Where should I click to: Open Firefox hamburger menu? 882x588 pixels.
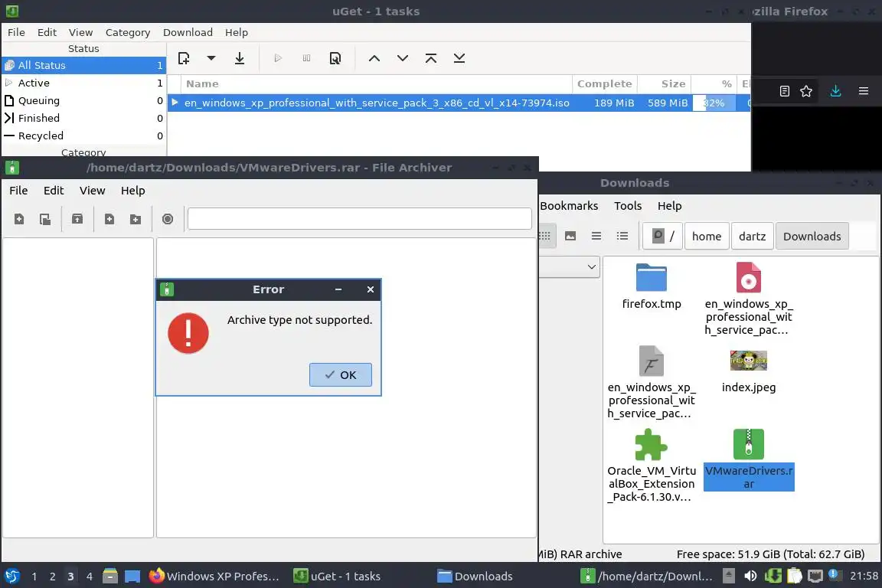tap(864, 91)
